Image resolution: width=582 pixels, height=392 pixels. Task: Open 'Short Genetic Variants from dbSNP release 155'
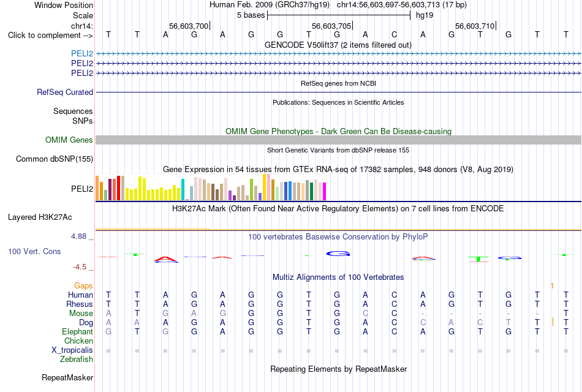tap(338, 150)
